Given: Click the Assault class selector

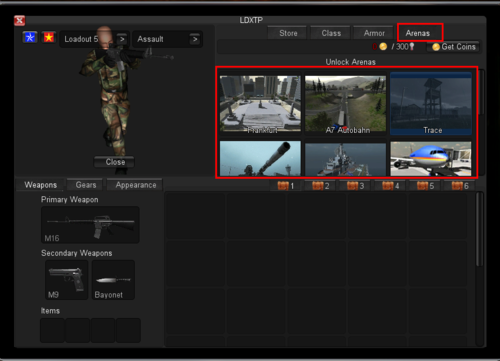Looking at the screenshot, I should tap(167, 39).
